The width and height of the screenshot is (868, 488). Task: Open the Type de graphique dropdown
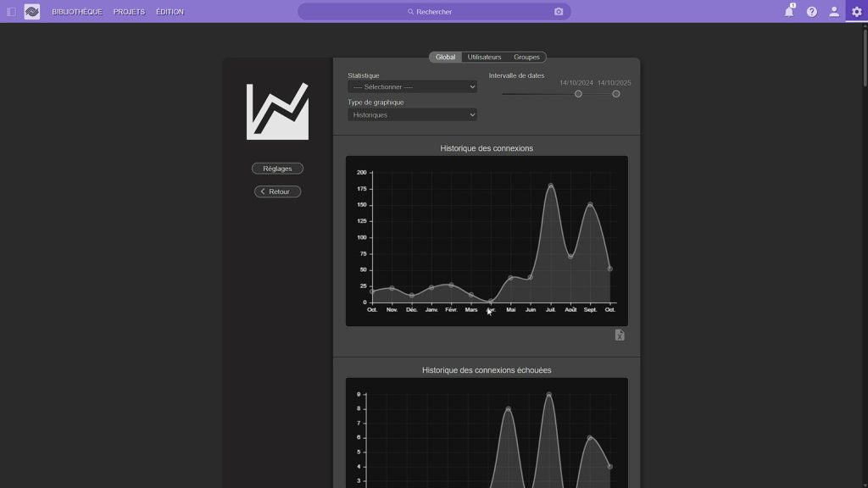pyautogui.click(x=412, y=115)
